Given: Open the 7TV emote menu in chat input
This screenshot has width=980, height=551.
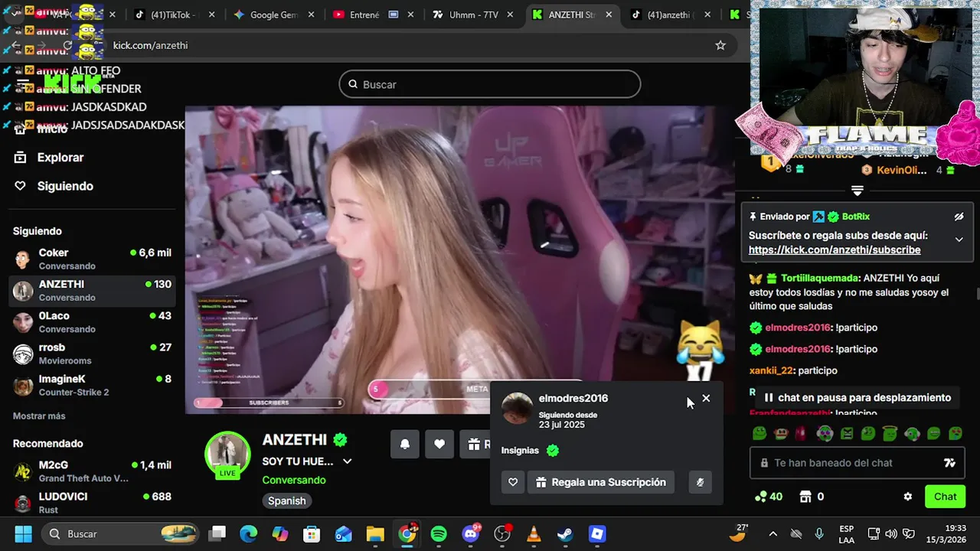Looking at the screenshot, I should pyautogui.click(x=950, y=463).
